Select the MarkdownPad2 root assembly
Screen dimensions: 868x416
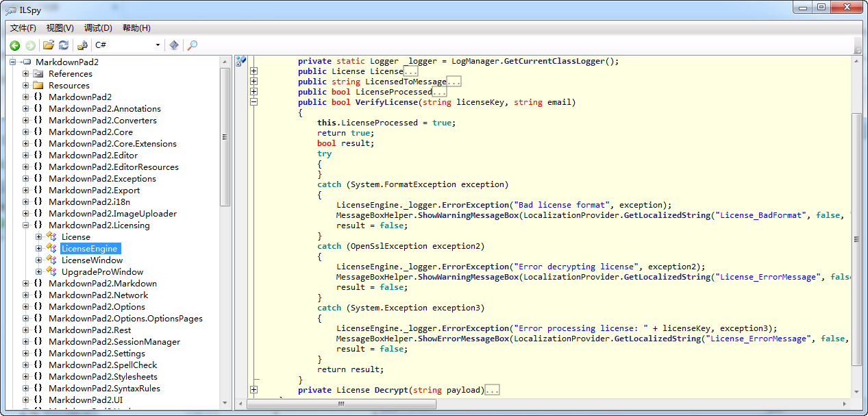67,62
